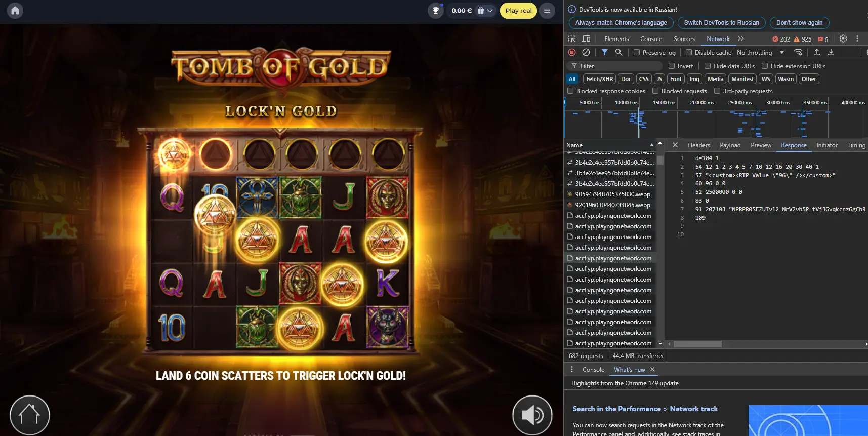This screenshot has width=868, height=436.
Task: Open the gift bonus dropdown
Action: click(485, 11)
